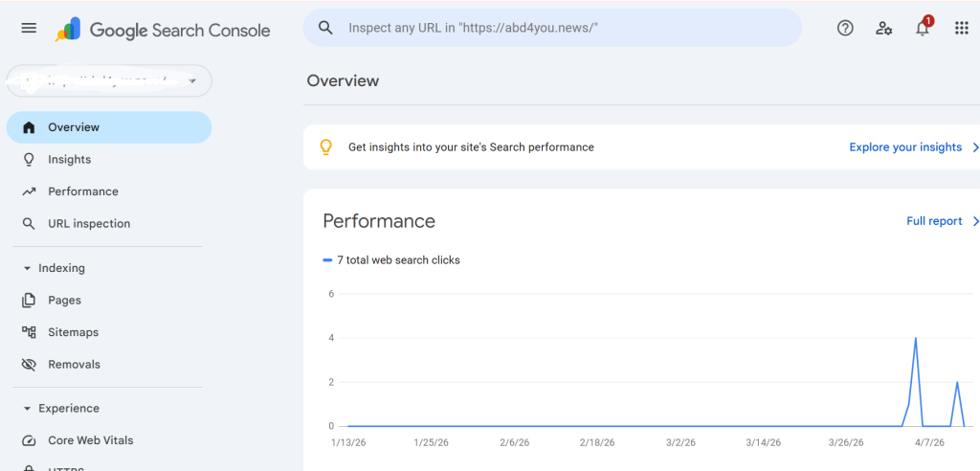
Task: Collapse the Indexing section
Action: point(27,269)
